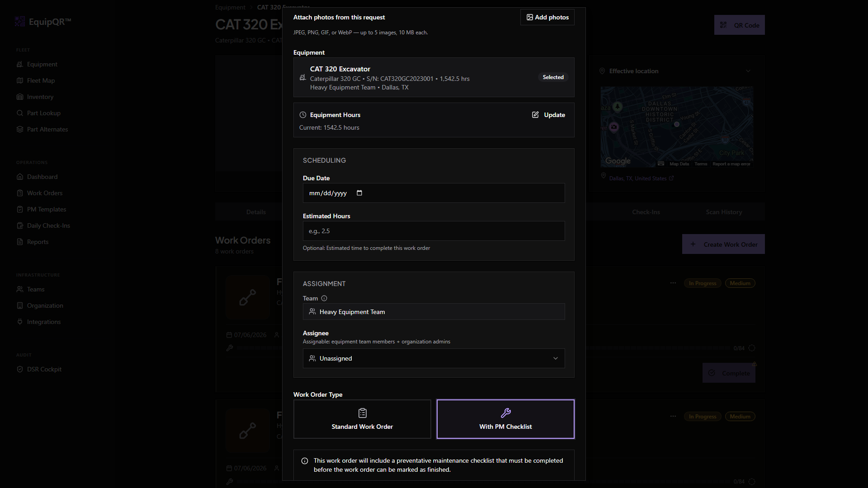Click the Daily Check-Ins sidebar icon
The width and height of the screenshot is (868, 488).
[x=20, y=225]
